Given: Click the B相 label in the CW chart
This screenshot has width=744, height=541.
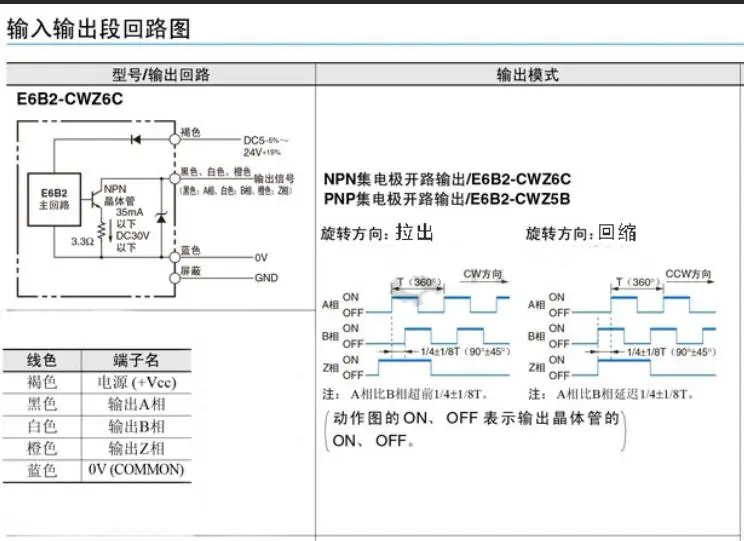Looking at the screenshot, I should [x=330, y=336].
